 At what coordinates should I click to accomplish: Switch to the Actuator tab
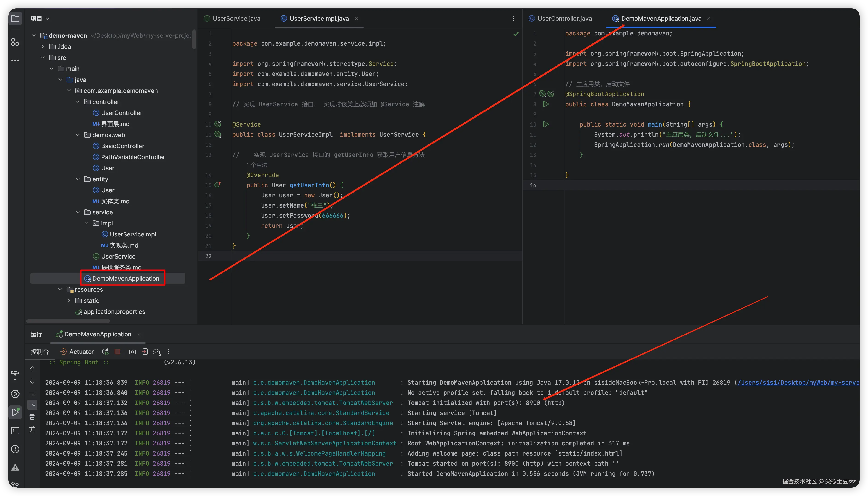pyautogui.click(x=77, y=352)
